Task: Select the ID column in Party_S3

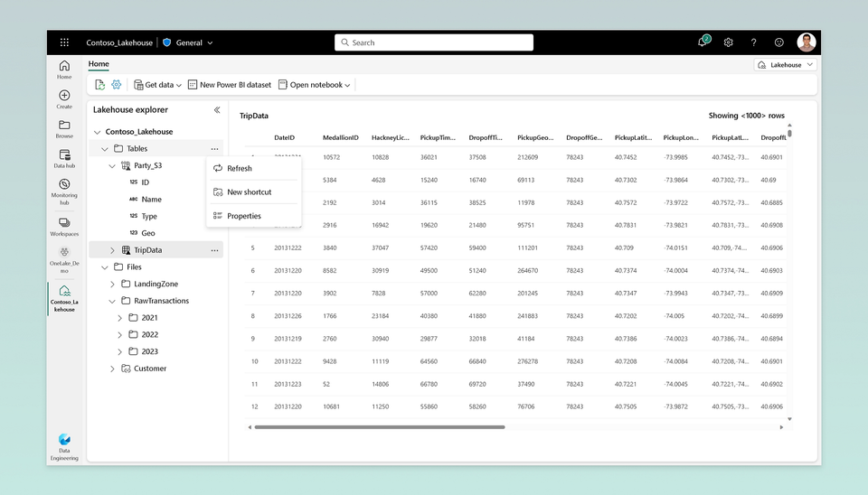Action: point(145,182)
